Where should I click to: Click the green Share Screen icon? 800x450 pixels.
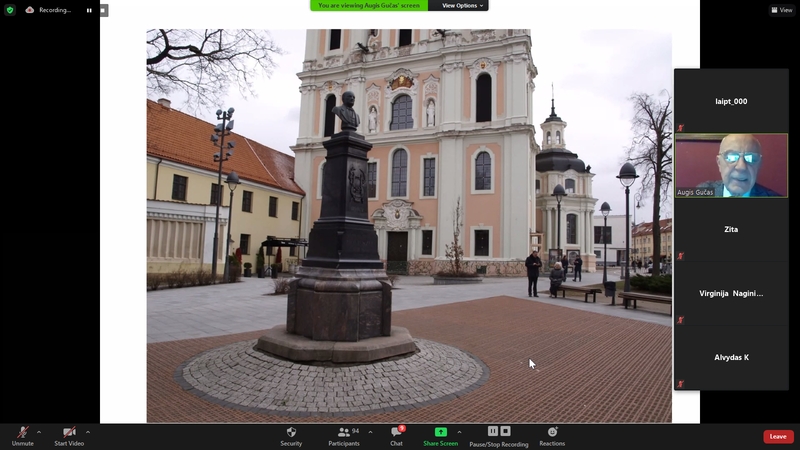click(x=440, y=432)
